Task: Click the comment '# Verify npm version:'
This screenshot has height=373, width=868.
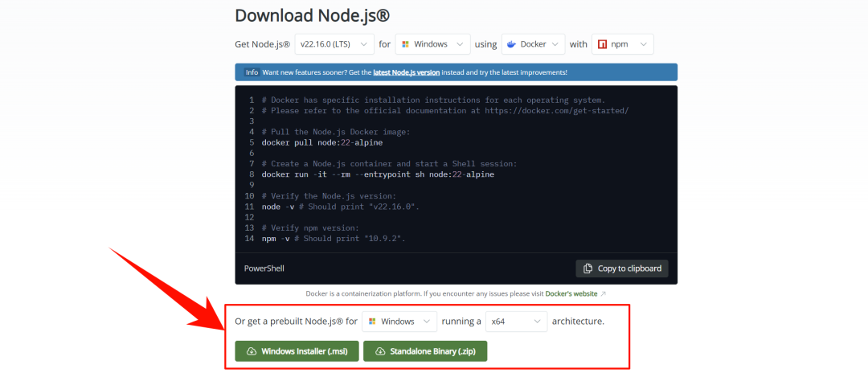Action: tap(310, 228)
